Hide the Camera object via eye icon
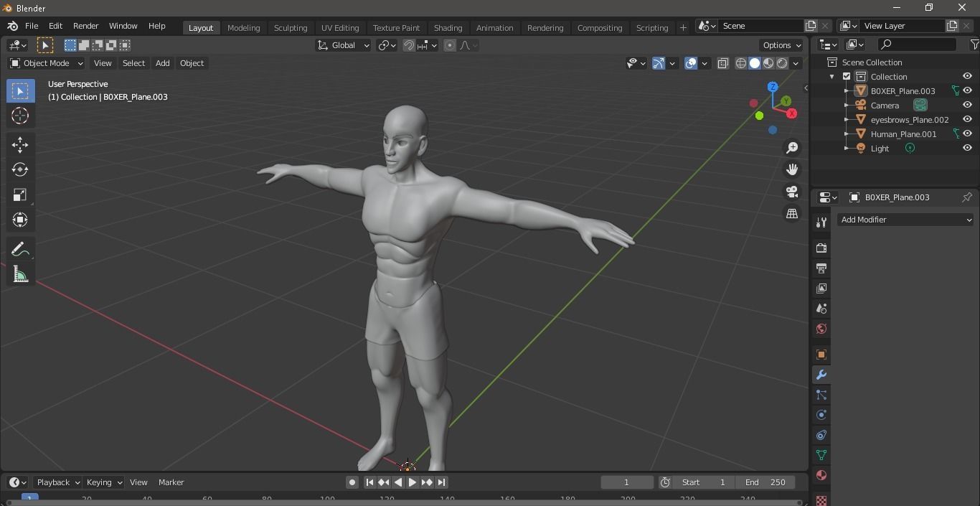Image resolution: width=980 pixels, height=506 pixels. point(967,106)
